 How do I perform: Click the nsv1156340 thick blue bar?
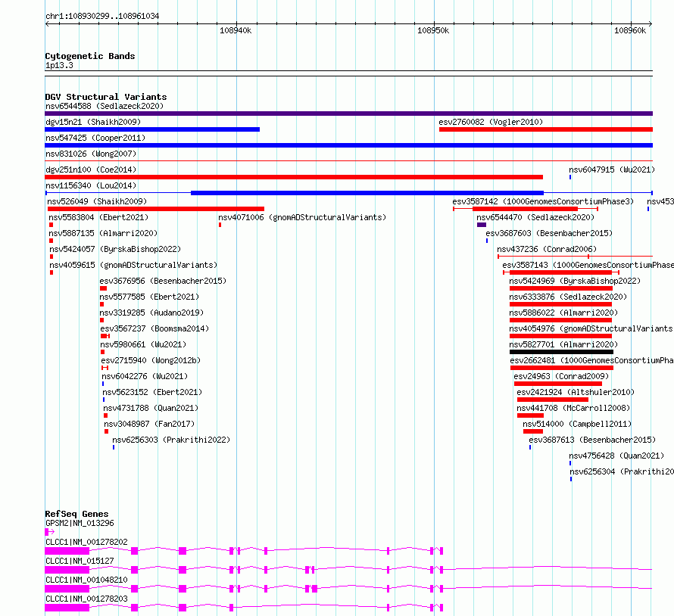click(x=367, y=193)
